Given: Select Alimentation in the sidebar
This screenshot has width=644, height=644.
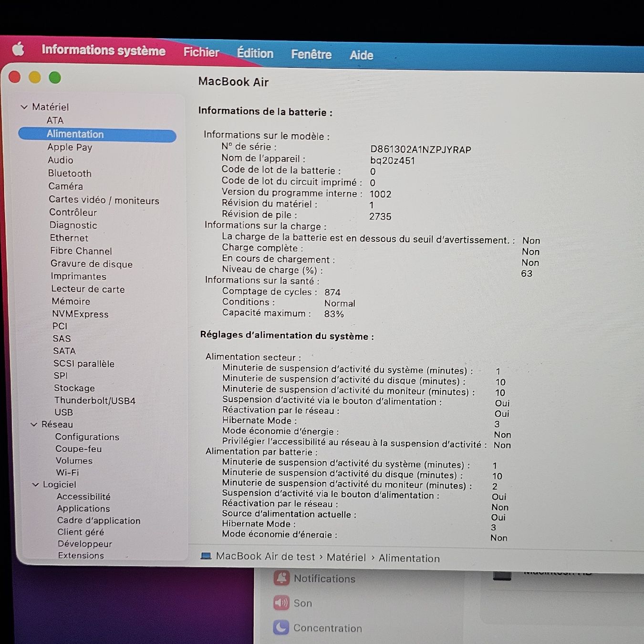Looking at the screenshot, I should coord(97,135).
